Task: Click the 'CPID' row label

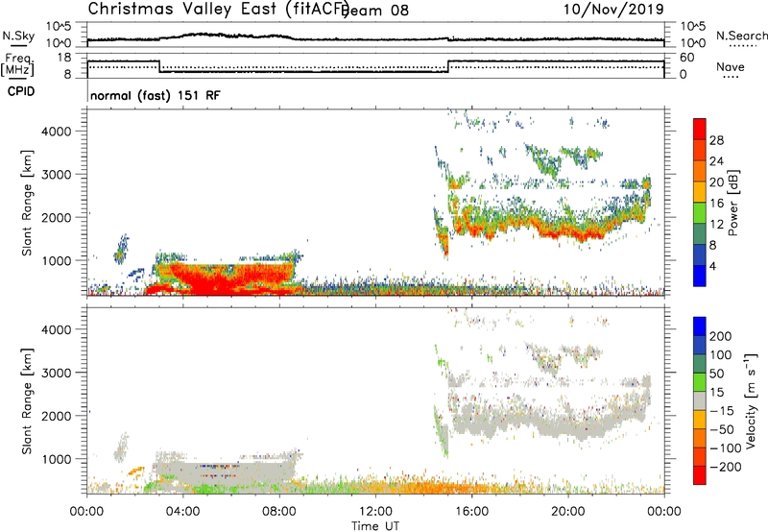Action: [21, 91]
